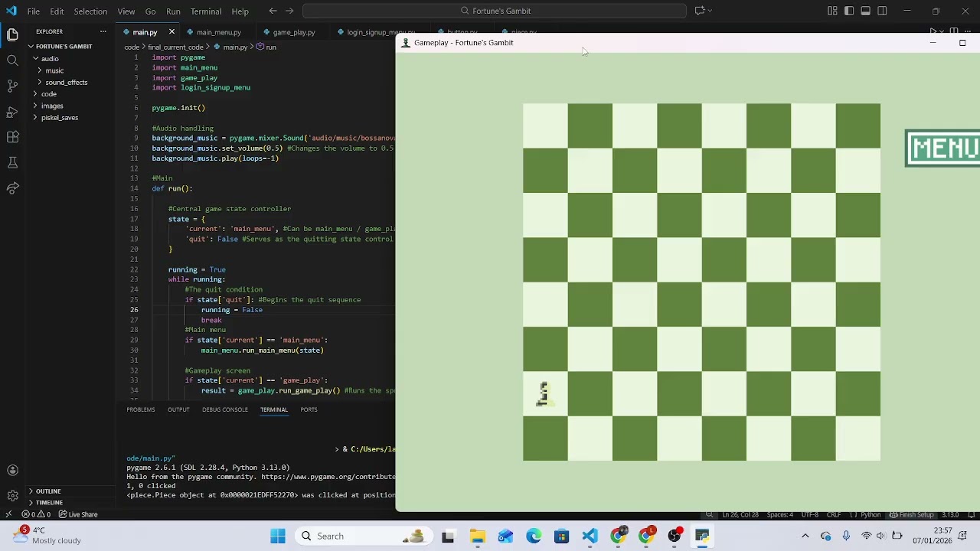Collapse the FORTUNE'S GAMBIT root folder
The height and width of the screenshot is (551, 980).
64,47
